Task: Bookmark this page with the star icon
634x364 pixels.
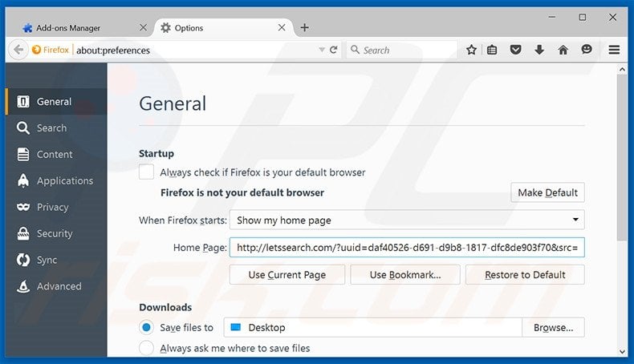Action: [471, 50]
